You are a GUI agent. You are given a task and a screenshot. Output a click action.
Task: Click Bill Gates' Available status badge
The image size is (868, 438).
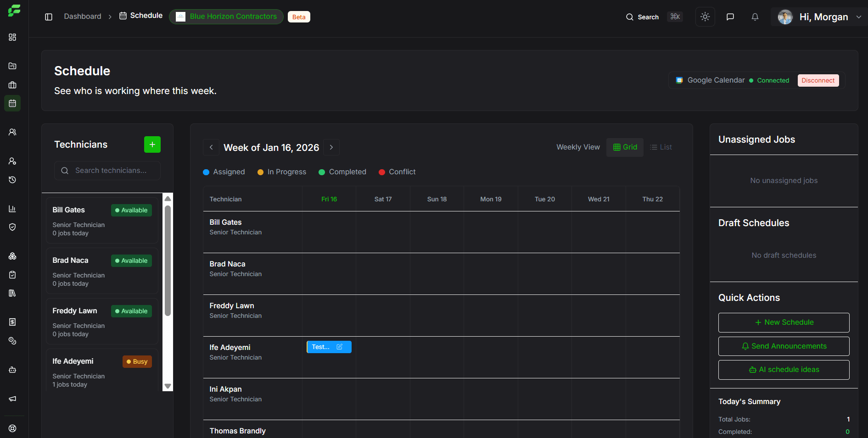click(x=131, y=210)
